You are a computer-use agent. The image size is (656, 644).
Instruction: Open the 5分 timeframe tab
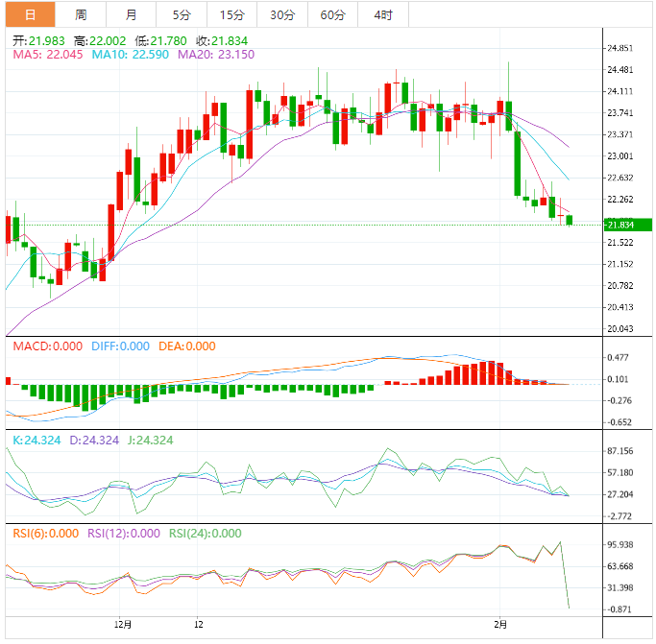182,14
